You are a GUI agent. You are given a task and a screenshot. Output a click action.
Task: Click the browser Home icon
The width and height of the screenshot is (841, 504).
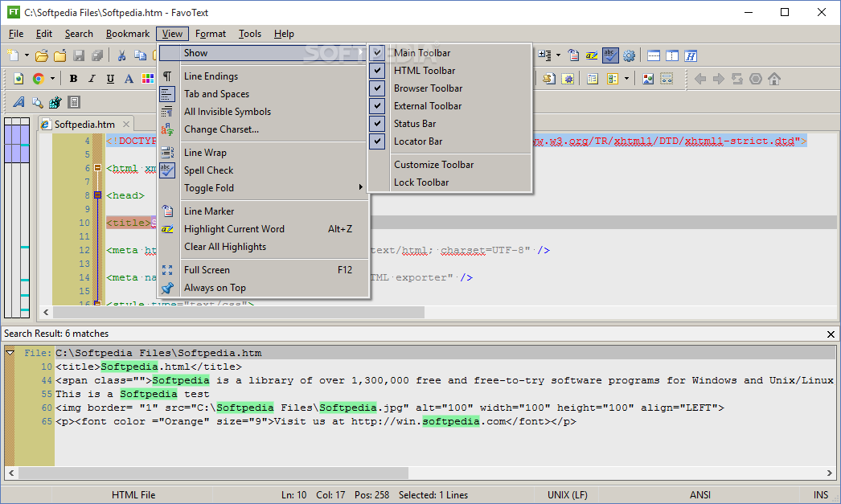pyautogui.click(x=774, y=79)
